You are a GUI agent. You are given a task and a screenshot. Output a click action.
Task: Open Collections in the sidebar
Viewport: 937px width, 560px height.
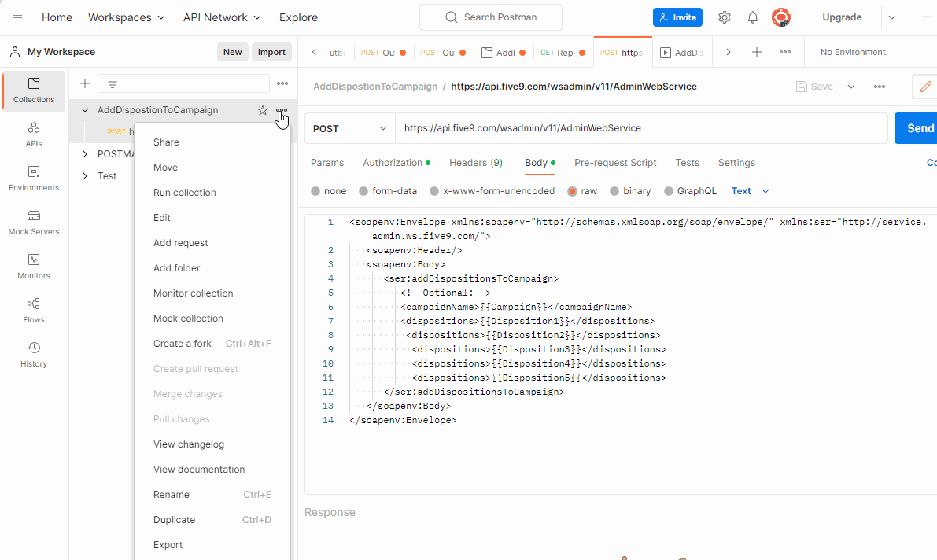point(34,91)
